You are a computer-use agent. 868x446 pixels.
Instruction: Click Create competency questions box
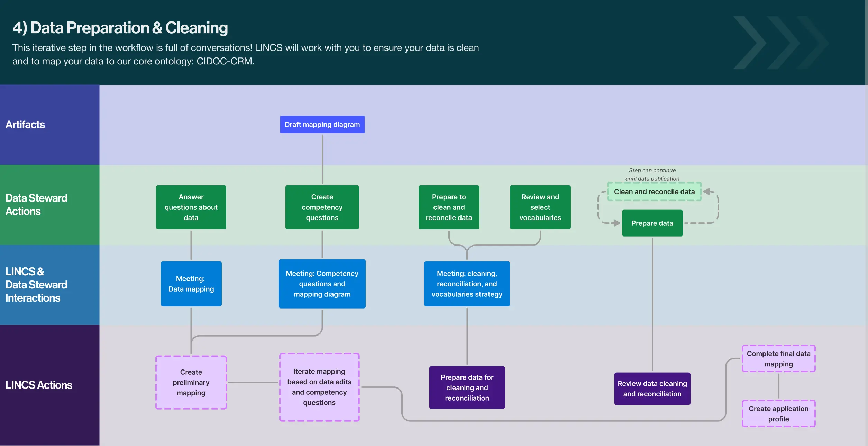coord(322,207)
